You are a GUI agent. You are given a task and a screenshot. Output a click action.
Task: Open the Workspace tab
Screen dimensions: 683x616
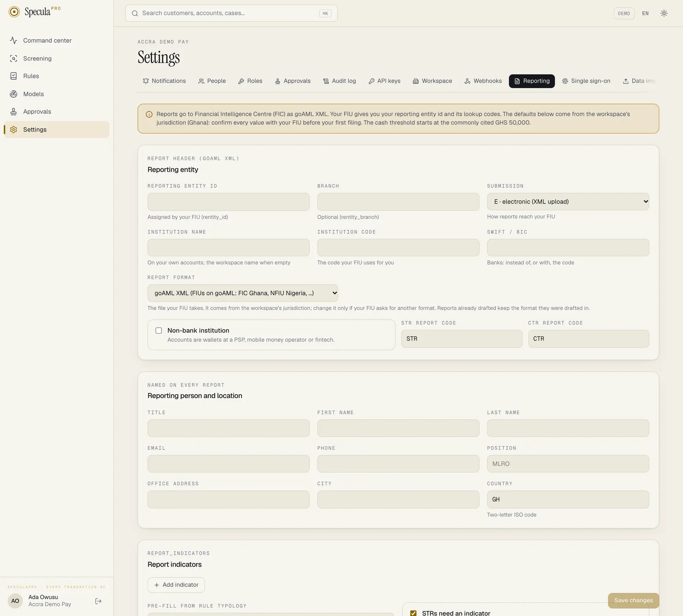(432, 81)
